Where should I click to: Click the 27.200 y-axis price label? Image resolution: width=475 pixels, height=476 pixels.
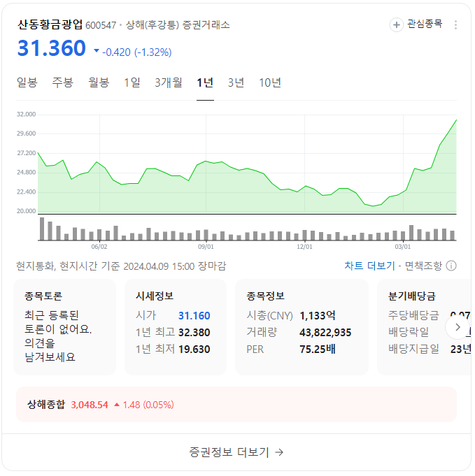26,153
